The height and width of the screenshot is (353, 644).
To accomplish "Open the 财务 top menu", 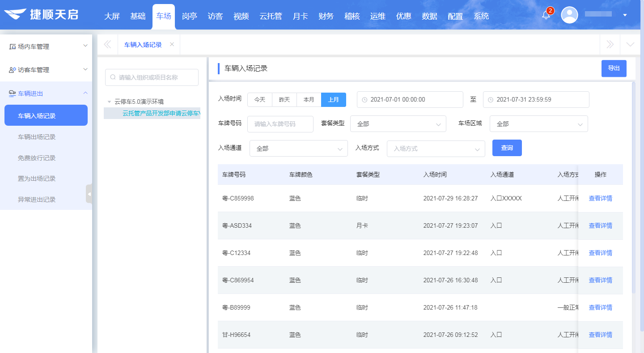I will (326, 17).
